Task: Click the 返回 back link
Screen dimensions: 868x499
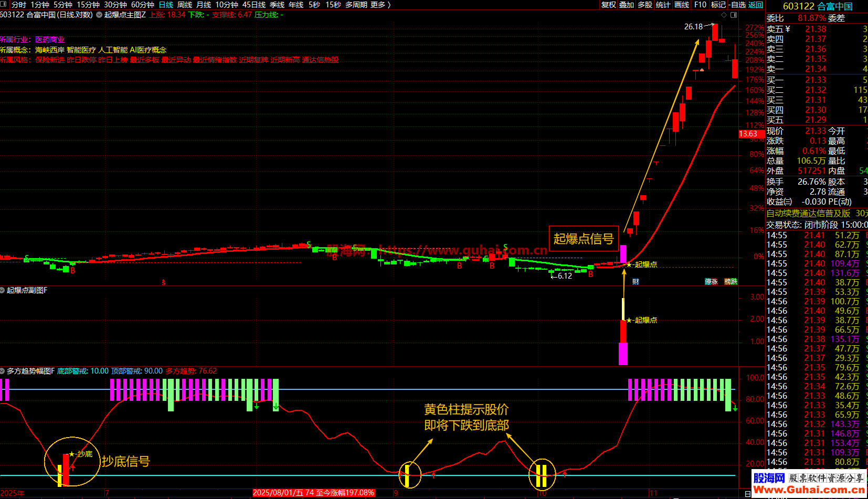Action: pos(756,5)
